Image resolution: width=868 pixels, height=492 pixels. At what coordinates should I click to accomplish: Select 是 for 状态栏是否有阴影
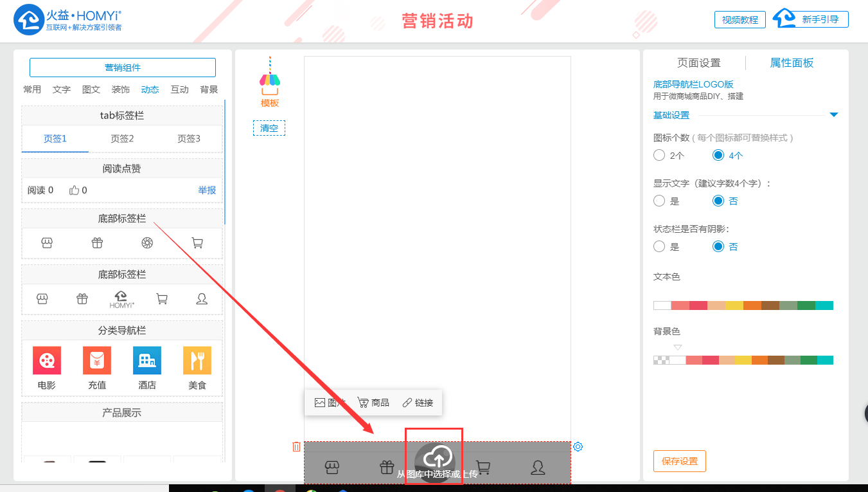tap(659, 246)
